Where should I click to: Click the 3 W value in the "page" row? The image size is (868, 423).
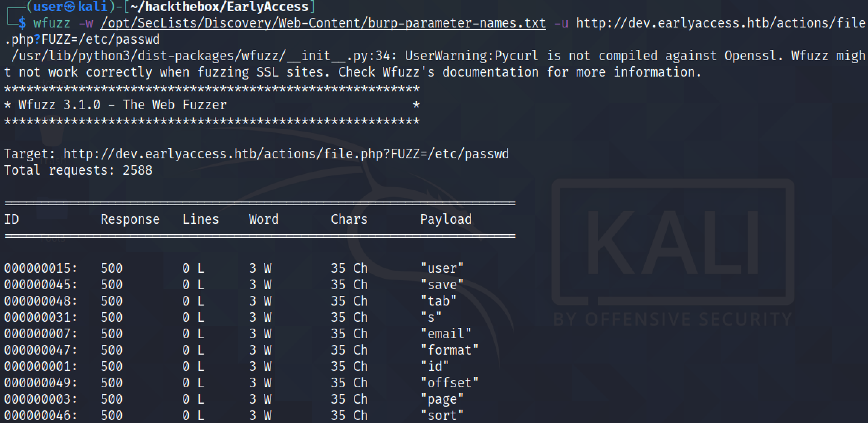tap(260, 399)
